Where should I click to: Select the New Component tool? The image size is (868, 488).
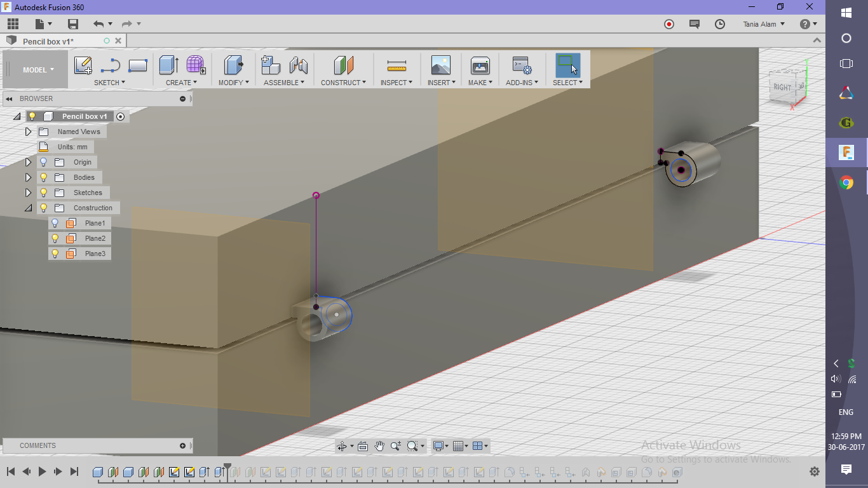pos(271,65)
